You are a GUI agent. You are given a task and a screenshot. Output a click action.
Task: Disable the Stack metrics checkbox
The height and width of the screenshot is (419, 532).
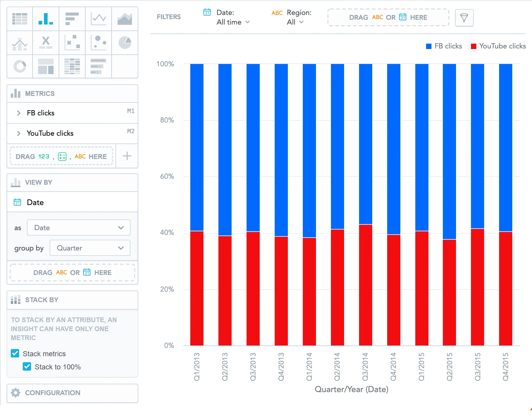point(15,354)
